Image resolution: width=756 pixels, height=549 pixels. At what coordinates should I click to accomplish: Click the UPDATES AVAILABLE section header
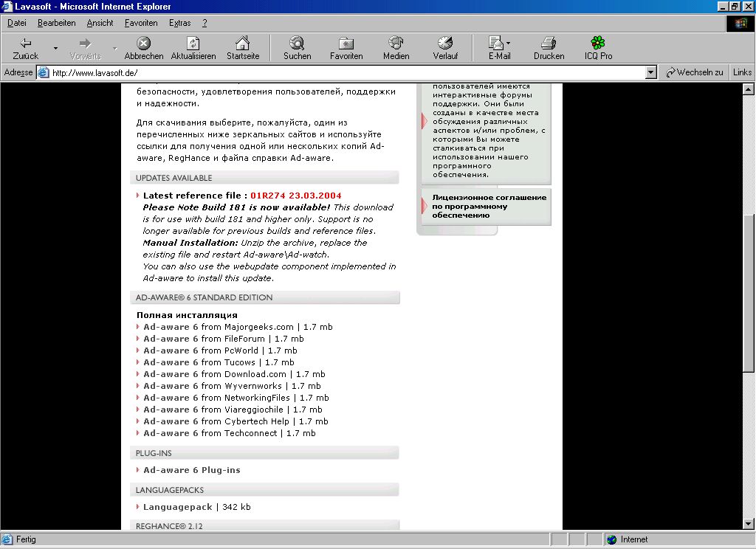(264, 178)
